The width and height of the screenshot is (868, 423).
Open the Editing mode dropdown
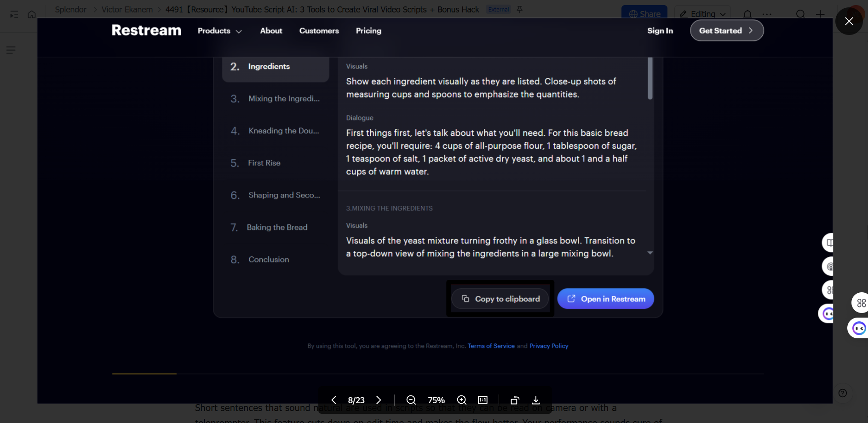(703, 14)
